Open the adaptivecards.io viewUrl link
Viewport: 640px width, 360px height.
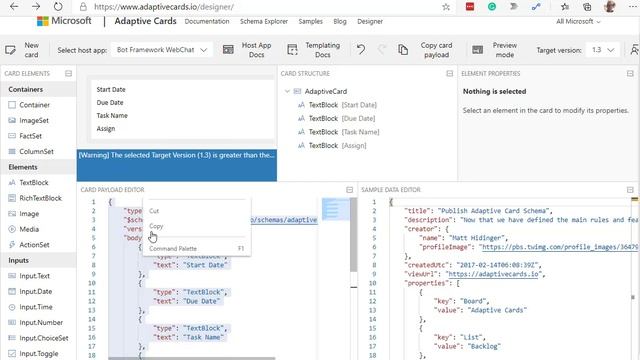point(493,274)
